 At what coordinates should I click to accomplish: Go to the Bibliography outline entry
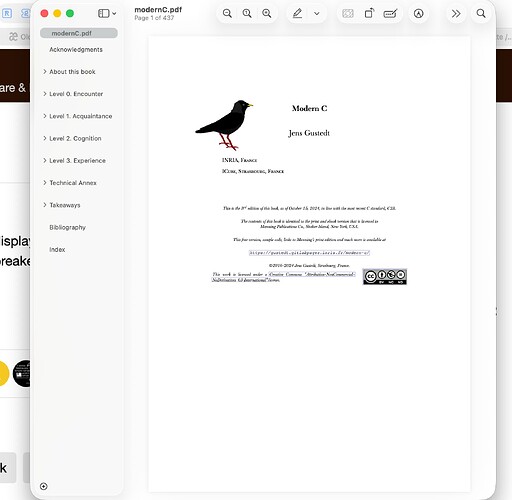tap(68, 227)
